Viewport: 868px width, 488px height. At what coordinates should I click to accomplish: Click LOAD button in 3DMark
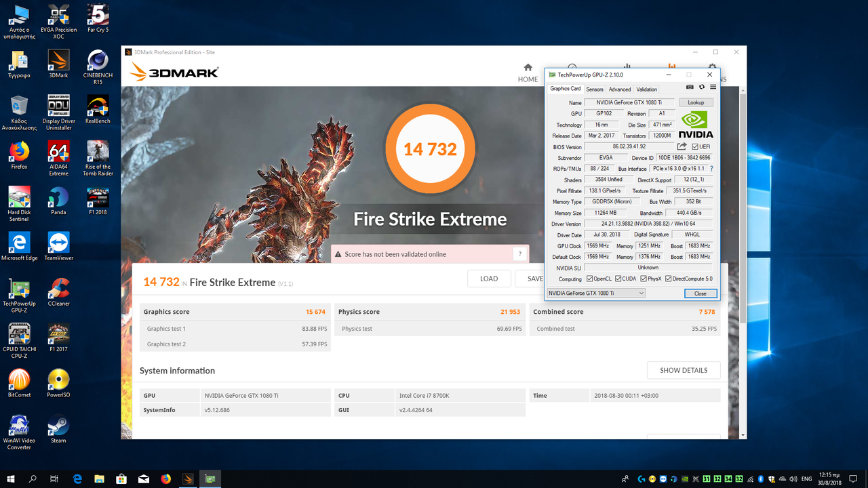pos(489,279)
